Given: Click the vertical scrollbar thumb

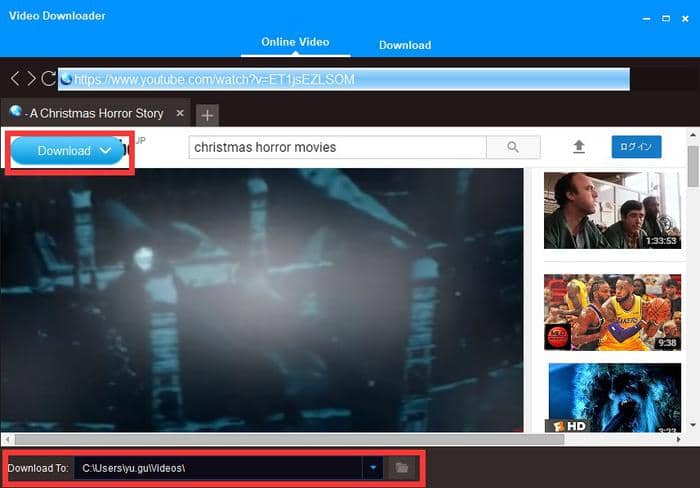Looking at the screenshot, I should coord(693,166).
